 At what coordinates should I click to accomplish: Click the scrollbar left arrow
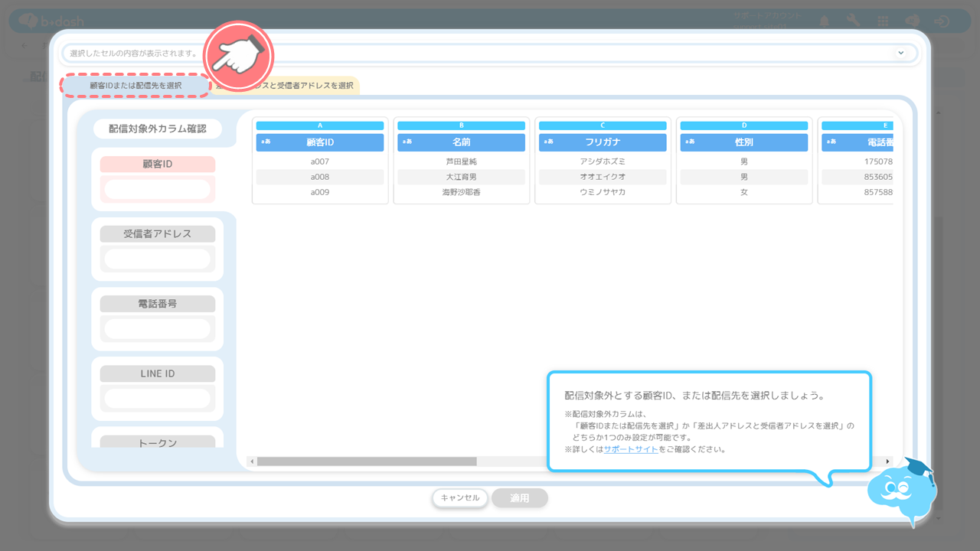click(x=251, y=461)
